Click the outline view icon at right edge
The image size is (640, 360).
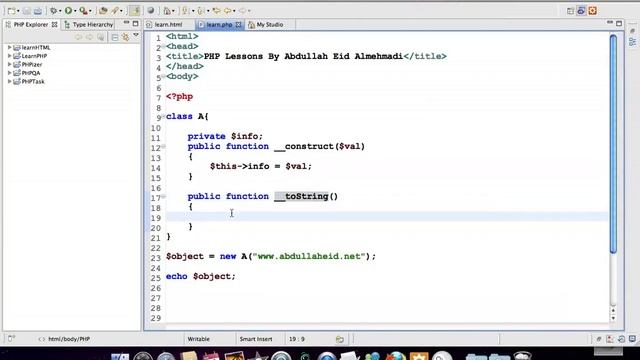tap(632, 42)
